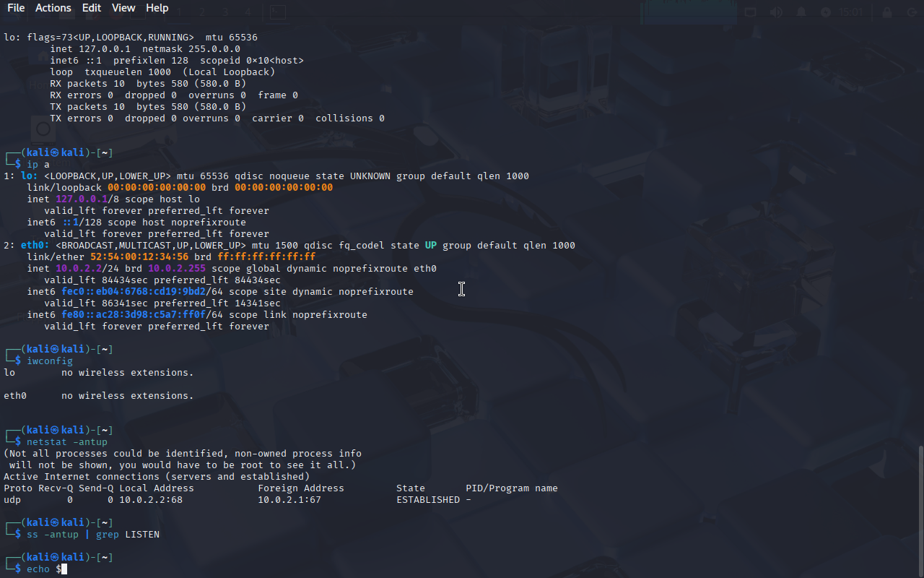Click 'link/loopback' label
Image resolution: width=924 pixels, height=578 pixels.
point(64,188)
